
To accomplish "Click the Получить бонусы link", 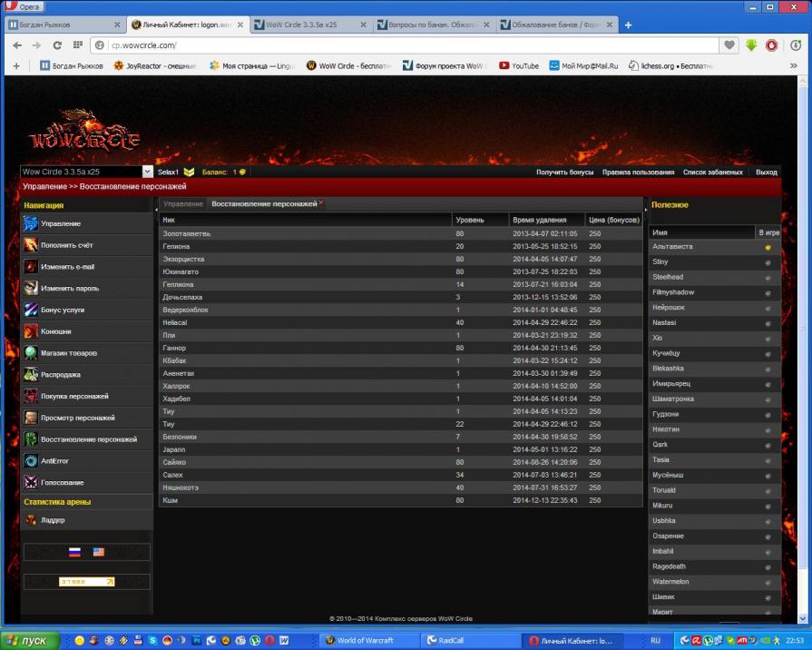I will [x=564, y=172].
